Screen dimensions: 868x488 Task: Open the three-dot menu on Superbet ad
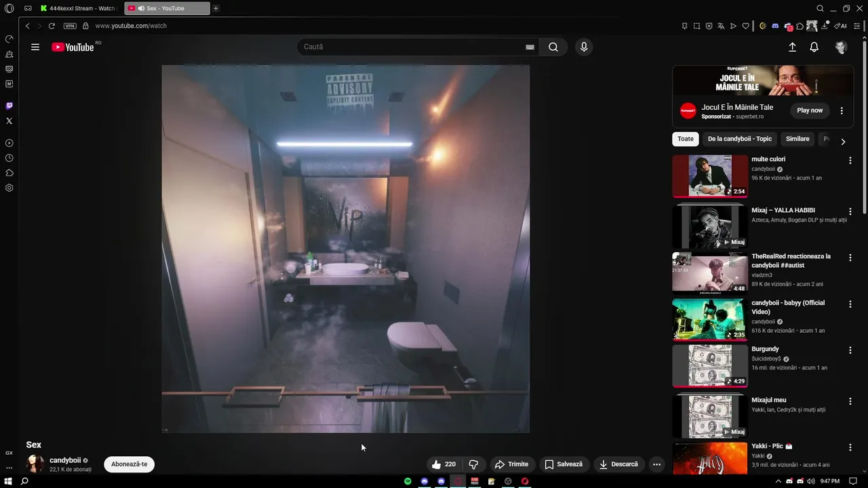(842, 110)
